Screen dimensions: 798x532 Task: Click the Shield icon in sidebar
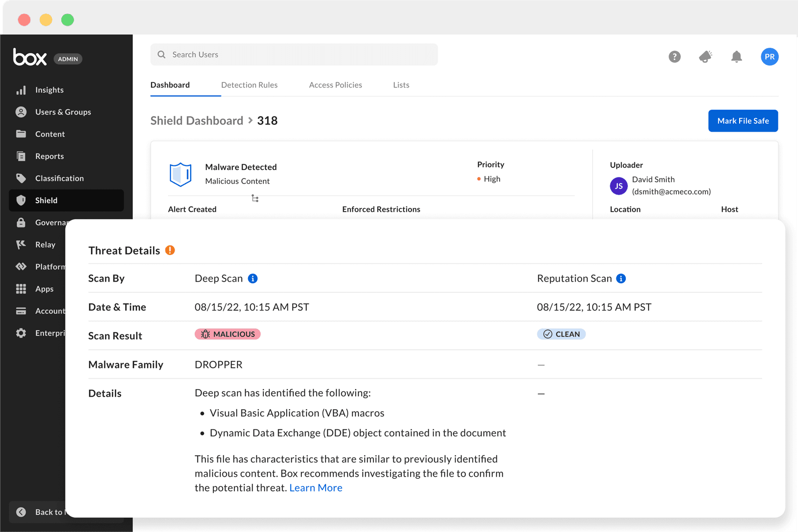click(x=21, y=200)
